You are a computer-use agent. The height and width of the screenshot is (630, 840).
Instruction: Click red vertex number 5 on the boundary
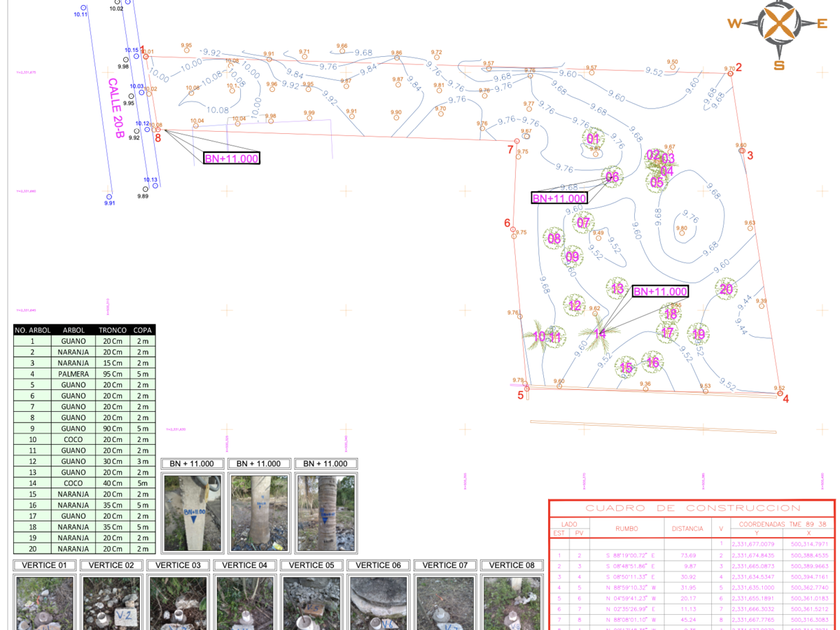(520, 395)
